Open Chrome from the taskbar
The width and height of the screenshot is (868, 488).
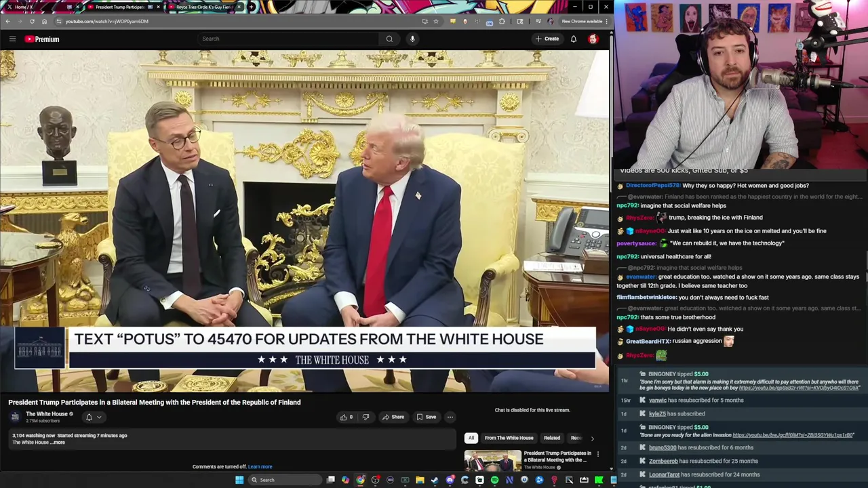pos(360,480)
